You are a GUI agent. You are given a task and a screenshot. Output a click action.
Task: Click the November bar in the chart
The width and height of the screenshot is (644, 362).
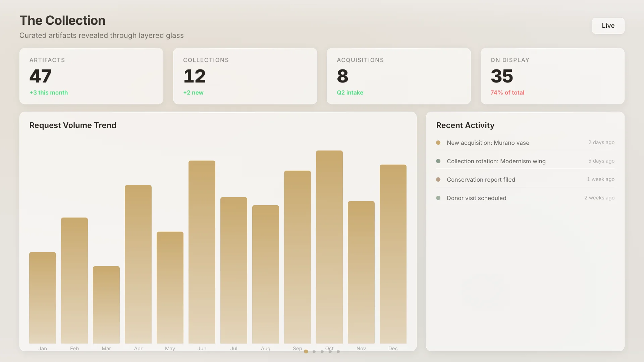click(361, 272)
